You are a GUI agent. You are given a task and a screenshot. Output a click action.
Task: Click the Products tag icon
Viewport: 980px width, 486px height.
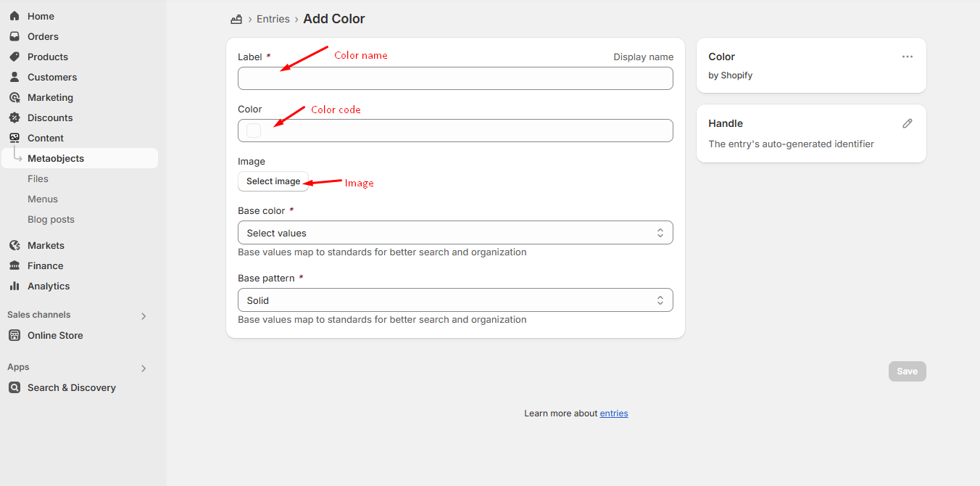[14, 57]
